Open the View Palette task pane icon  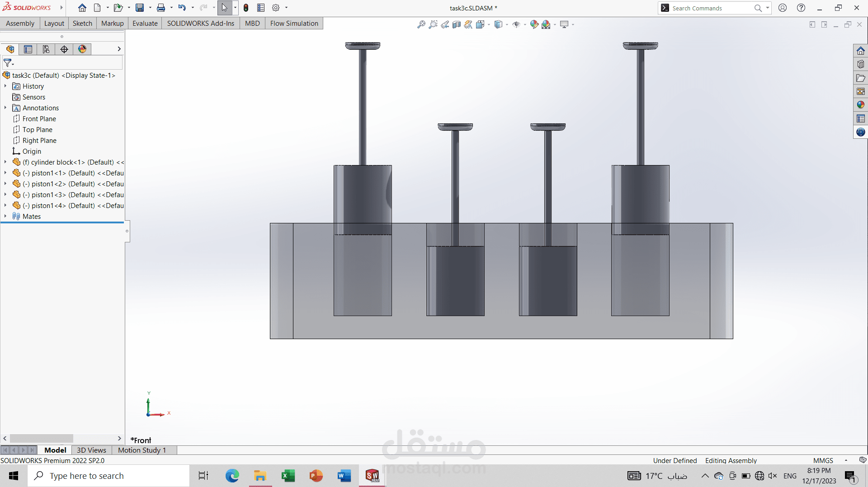(861, 91)
